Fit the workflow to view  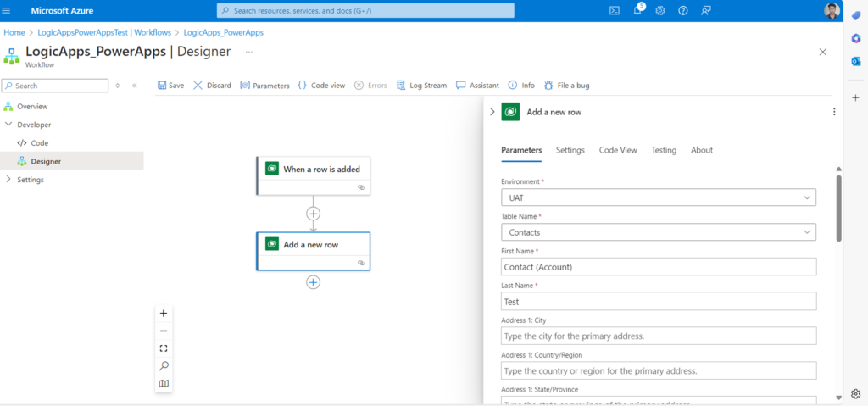point(164,348)
